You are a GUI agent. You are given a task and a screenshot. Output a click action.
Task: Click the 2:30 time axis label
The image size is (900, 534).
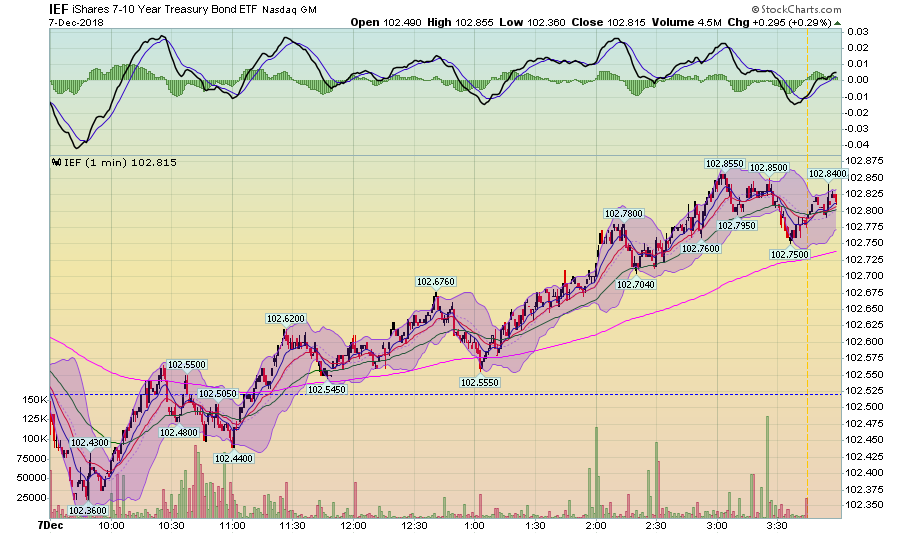point(656,525)
